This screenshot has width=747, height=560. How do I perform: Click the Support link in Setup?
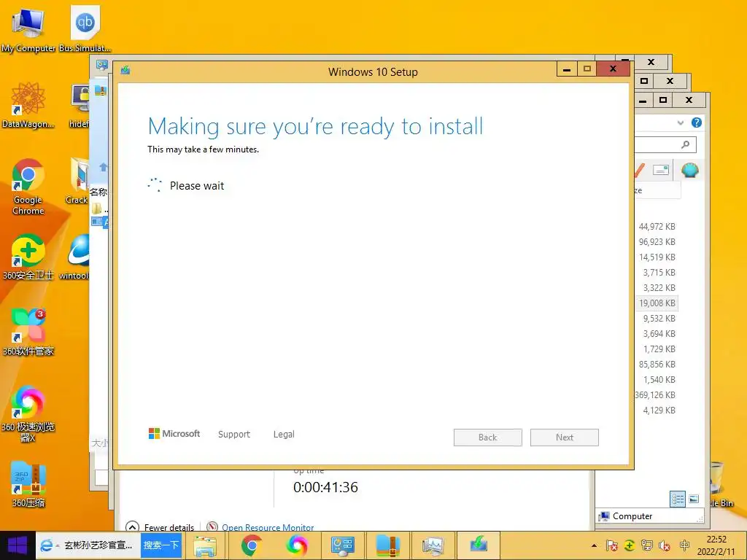click(234, 435)
